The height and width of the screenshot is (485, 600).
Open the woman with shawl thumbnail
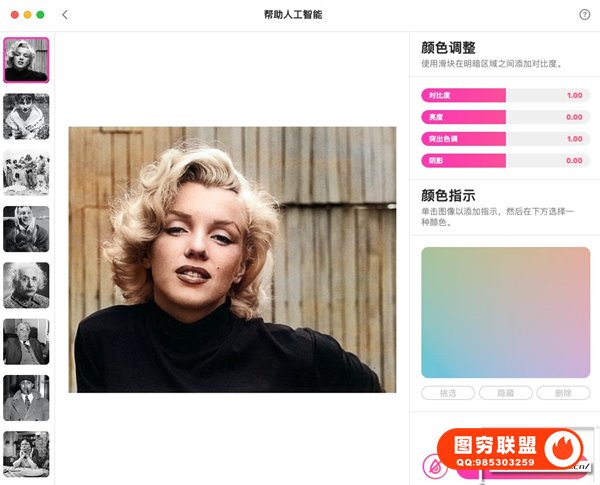(26, 116)
